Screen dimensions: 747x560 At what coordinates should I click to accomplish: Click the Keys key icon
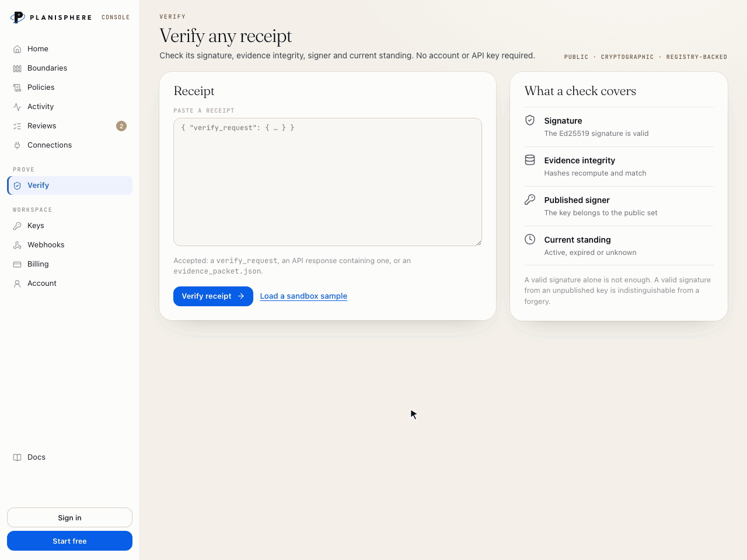pos(18,226)
